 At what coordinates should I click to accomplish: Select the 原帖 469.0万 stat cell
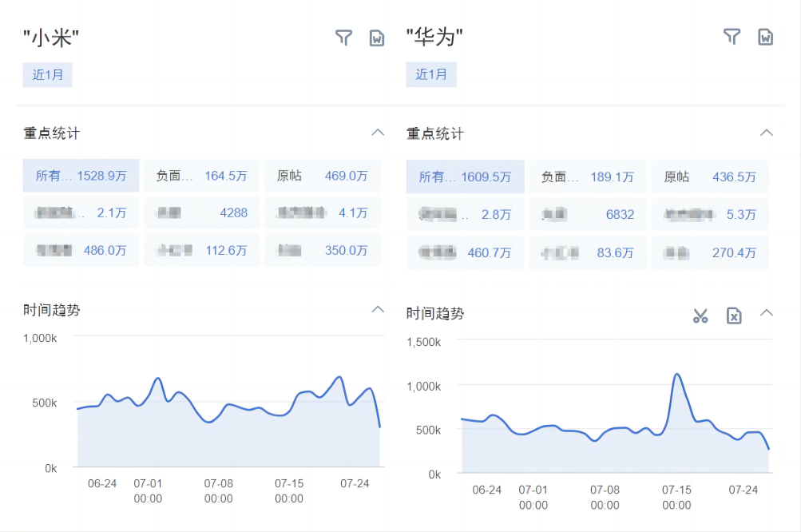click(323, 176)
